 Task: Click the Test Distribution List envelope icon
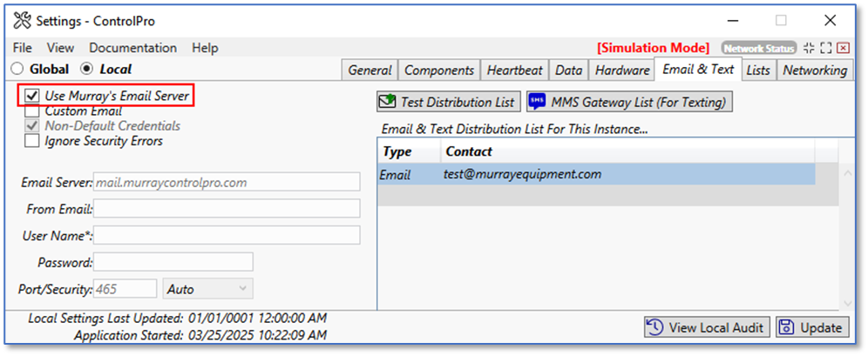click(x=387, y=102)
